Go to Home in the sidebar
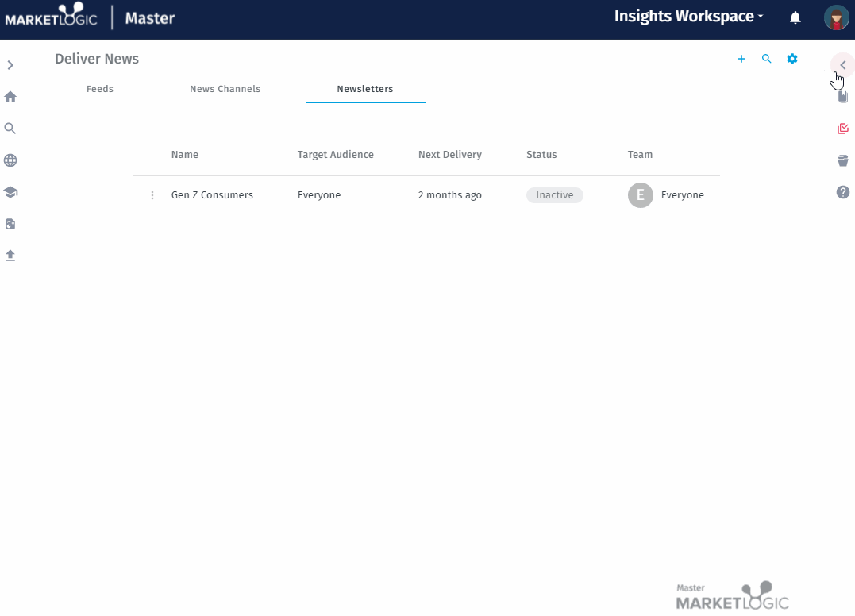855x616 pixels. tap(10, 97)
